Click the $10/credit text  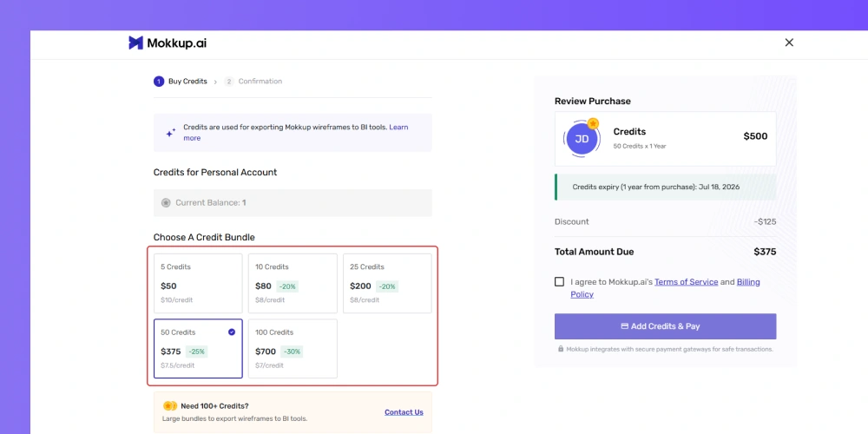click(177, 300)
